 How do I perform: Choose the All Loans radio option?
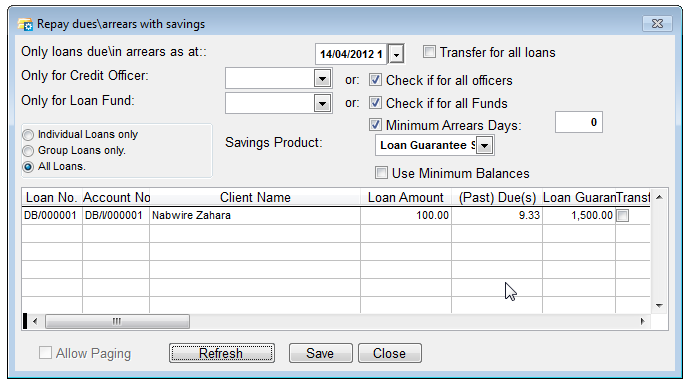pos(28,167)
